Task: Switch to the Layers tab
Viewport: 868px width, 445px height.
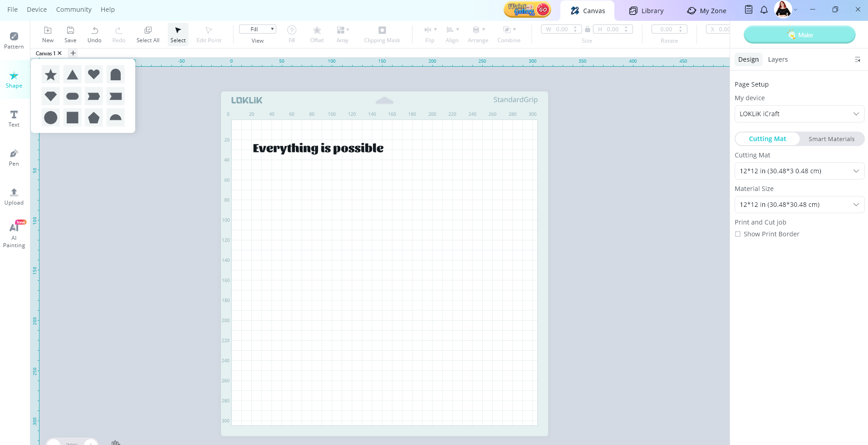Action: 778,59
